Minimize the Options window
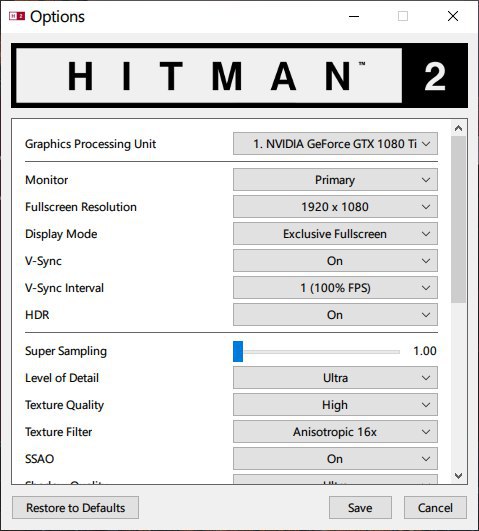Image resolution: width=479 pixels, height=531 pixels. tap(354, 16)
